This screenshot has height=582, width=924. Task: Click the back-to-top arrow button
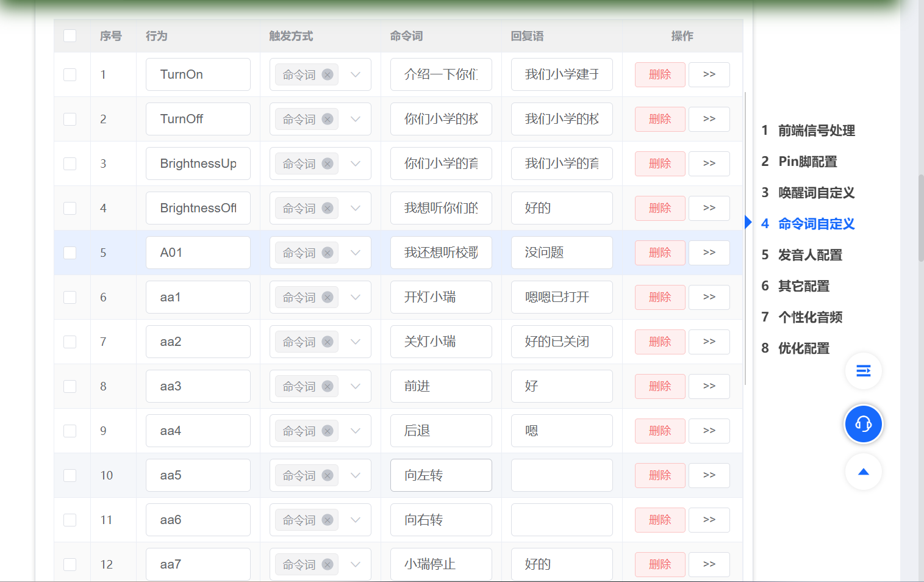(x=863, y=472)
